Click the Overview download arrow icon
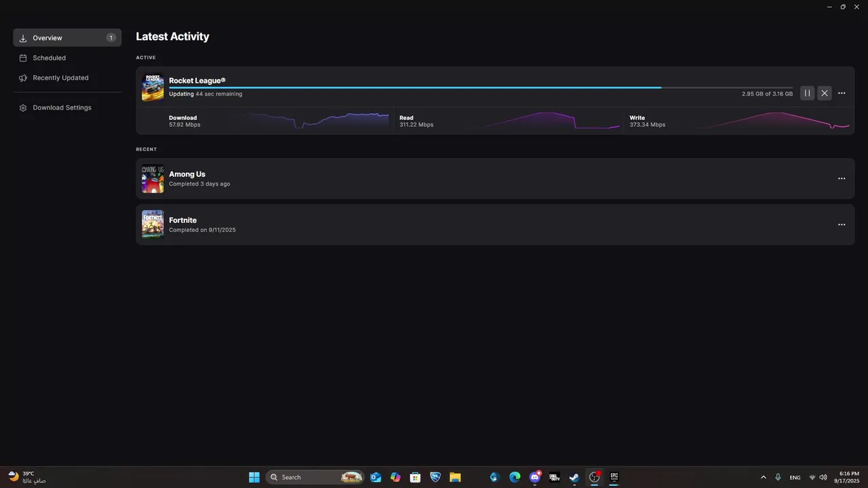This screenshot has height=488, width=868. pyautogui.click(x=23, y=38)
